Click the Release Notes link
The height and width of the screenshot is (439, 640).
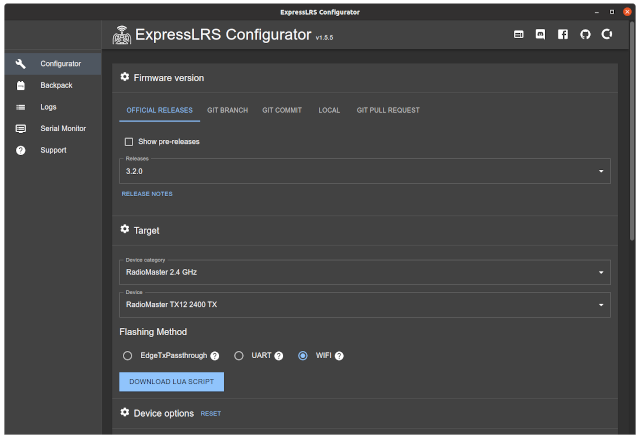(x=147, y=194)
